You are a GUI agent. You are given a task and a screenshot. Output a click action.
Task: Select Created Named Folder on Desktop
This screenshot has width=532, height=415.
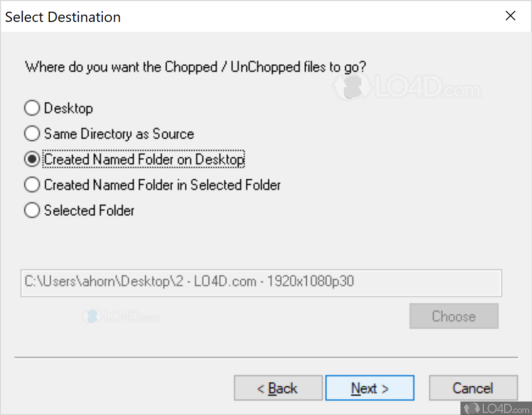(32, 159)
